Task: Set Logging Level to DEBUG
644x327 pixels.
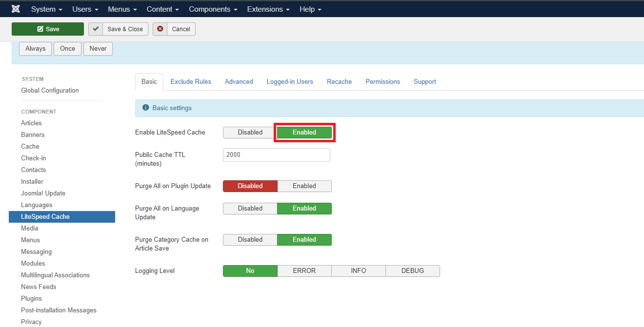Action: (x=412, y=271)
